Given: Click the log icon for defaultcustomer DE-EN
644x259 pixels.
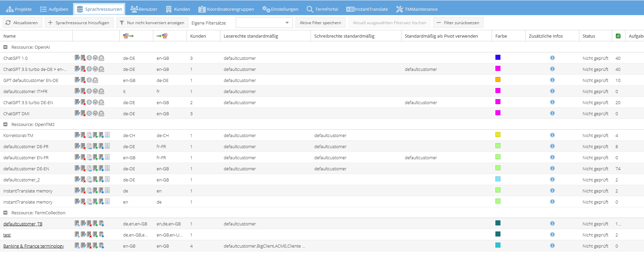Looking at the screenshot, I should (107, 169).
